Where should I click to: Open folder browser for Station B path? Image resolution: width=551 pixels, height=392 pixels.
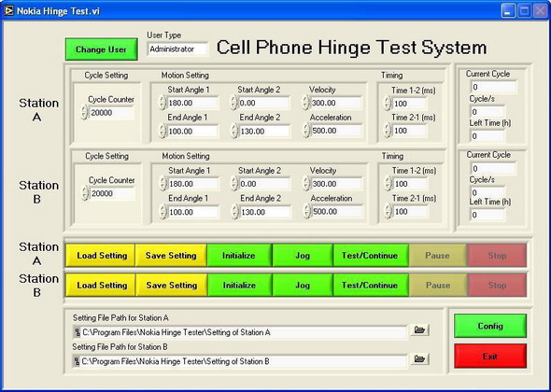(420, 358)
